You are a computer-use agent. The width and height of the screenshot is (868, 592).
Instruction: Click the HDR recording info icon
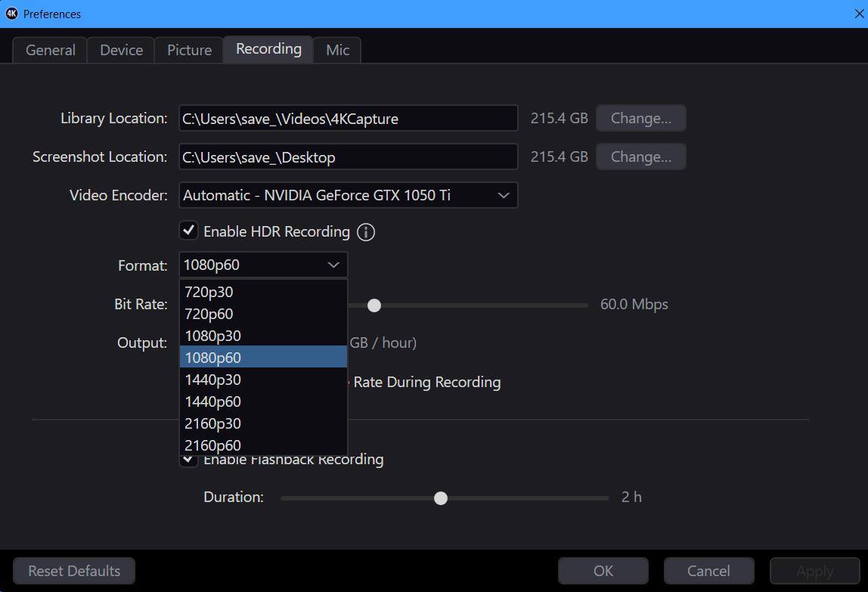pos(366,232)
